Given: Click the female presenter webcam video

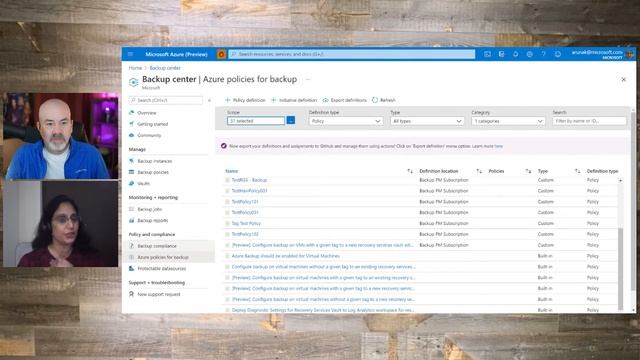Looking at the screenshot, I should 61,224.
